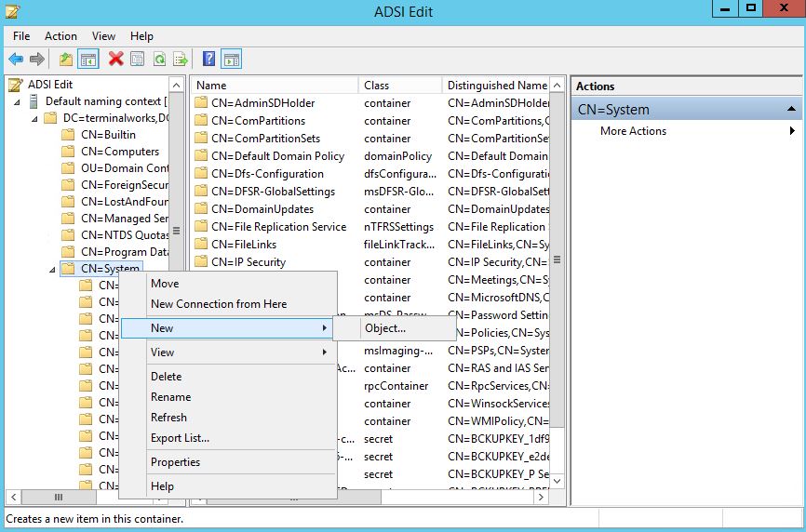
Task: Click the Refresh toolbar icon
Action: coord(159,60)
